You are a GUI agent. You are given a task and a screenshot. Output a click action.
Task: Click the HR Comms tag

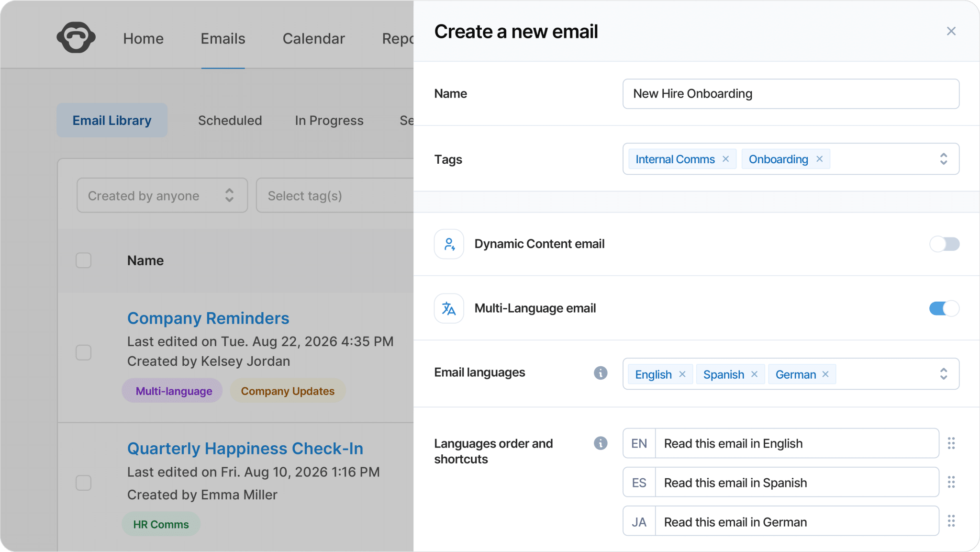(x=161, y=524)
